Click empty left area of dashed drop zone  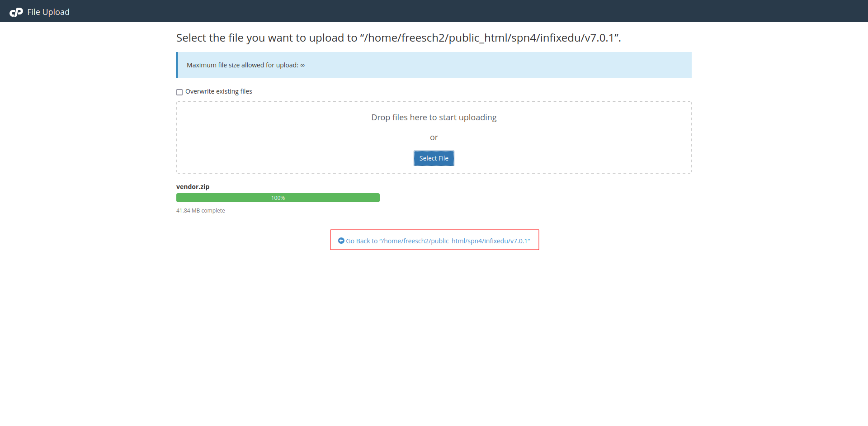(x=271, y=140)
